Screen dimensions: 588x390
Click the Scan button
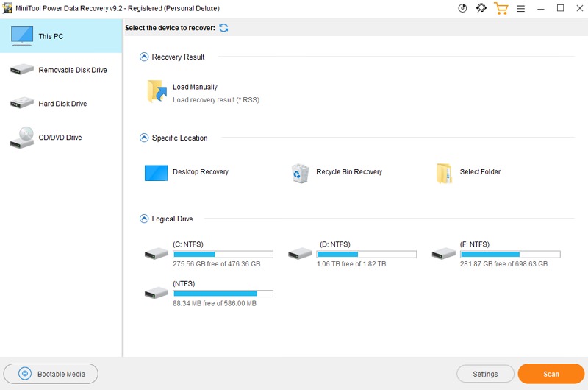(551, 374)
